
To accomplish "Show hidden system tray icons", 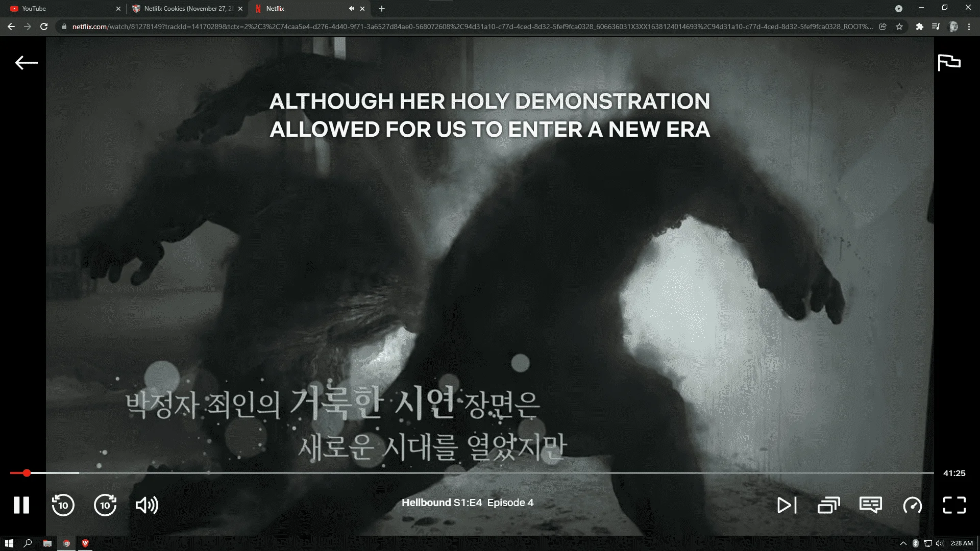I will click(903, 543).
